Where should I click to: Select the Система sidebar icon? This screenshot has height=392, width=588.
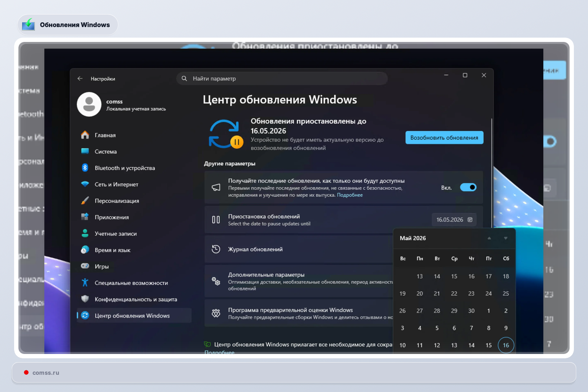(x=85, y=151)
